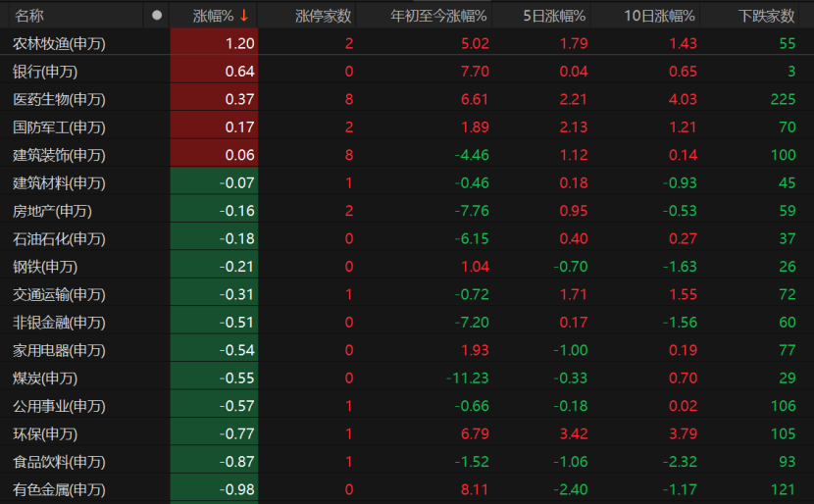Open the 房地产(申万) sector

pos(52,211)
